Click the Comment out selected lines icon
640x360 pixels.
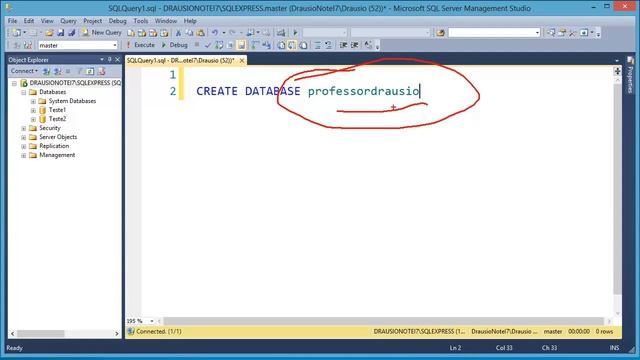[x=317, y=45]
